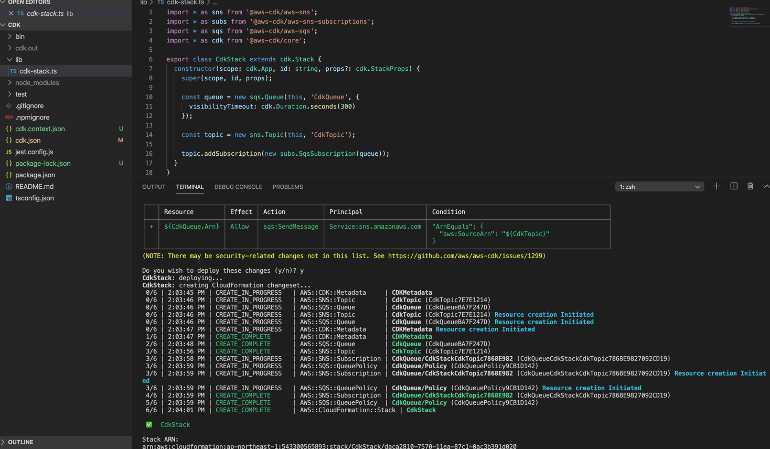This screenshot has height=449, width=770.
Task: Open cdk.context.json file
Action: click(40, 129)
